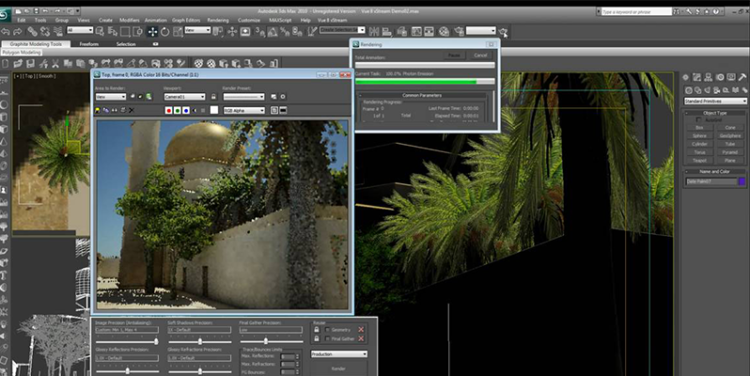Click the Bind to Space Warp icon

(58, 32)
